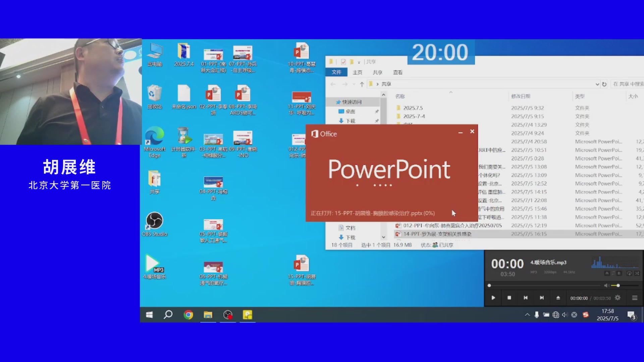The width and height of the screenshot is (644, 362).
Task: Mute the audio player speaker icon
Action: (x=606, y=285)
